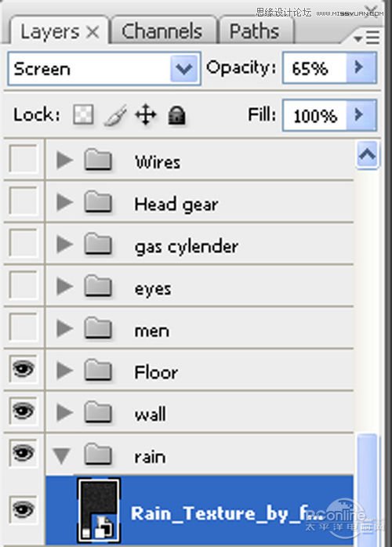Collapse the rain group
Viewport: 392px width, 547px height.
pyautogui.click(x=61, y=455)
